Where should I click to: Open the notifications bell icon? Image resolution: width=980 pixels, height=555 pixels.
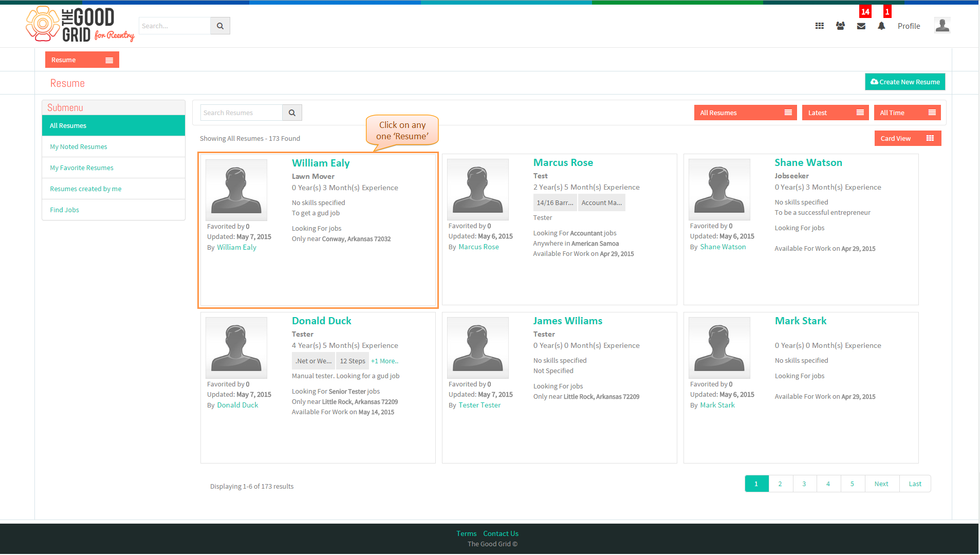pyautogui.click(x=881, y=26)
